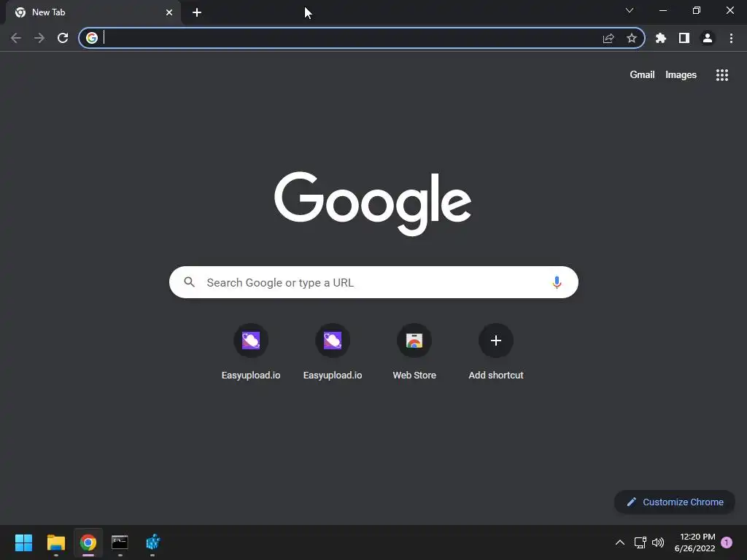Bookmark this tab with star icon
The width and height of the screenshot is (747, 560).
632,38
